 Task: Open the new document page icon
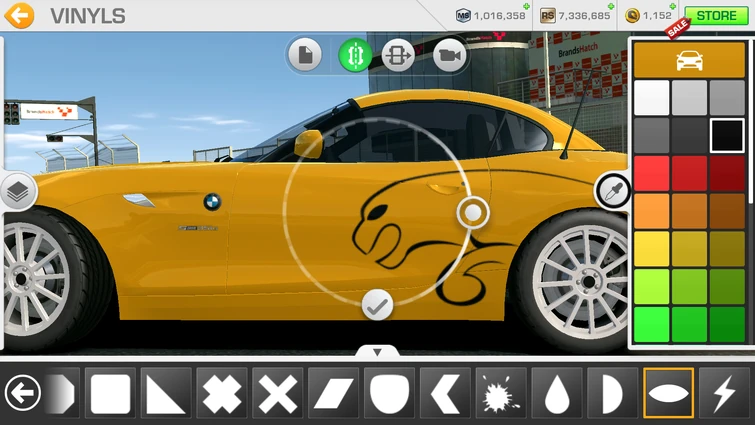tap(305, 55)
